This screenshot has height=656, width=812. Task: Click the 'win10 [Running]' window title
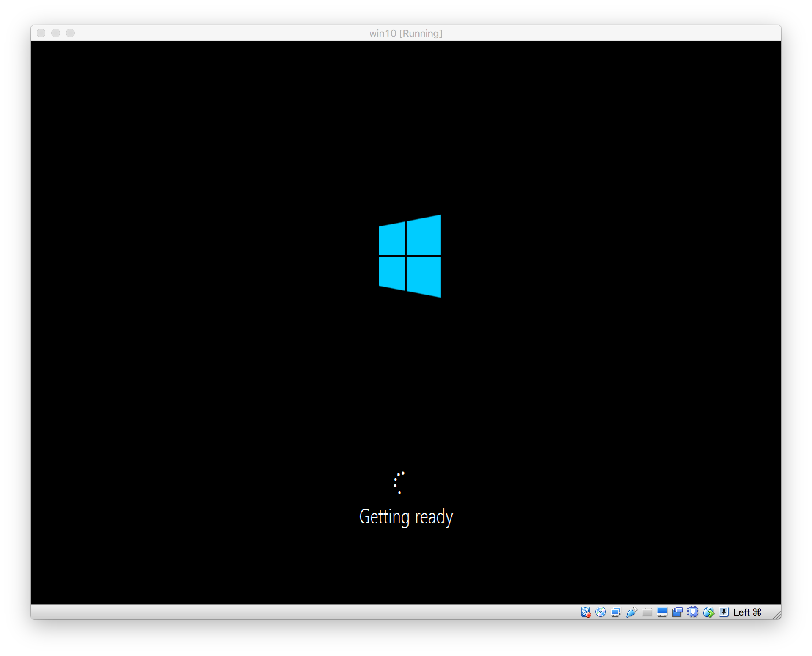406,33
